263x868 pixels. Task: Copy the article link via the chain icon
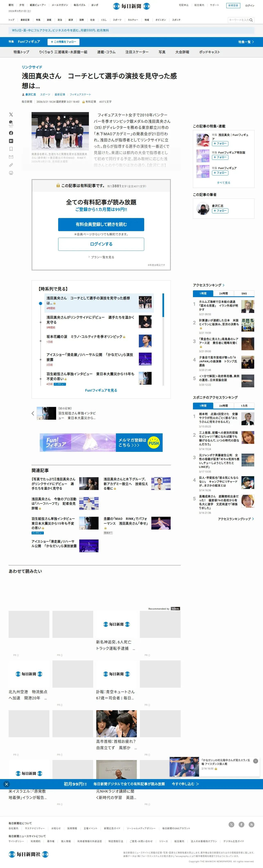tap(11, 165)
